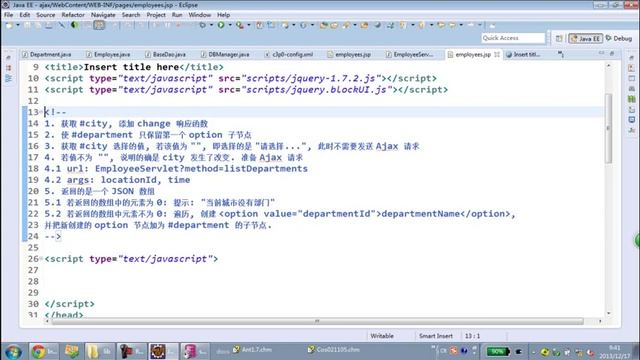This screenshot has height=360, width=640.
Task: Click the Quick Access search field
Action: tap(513, 38)
